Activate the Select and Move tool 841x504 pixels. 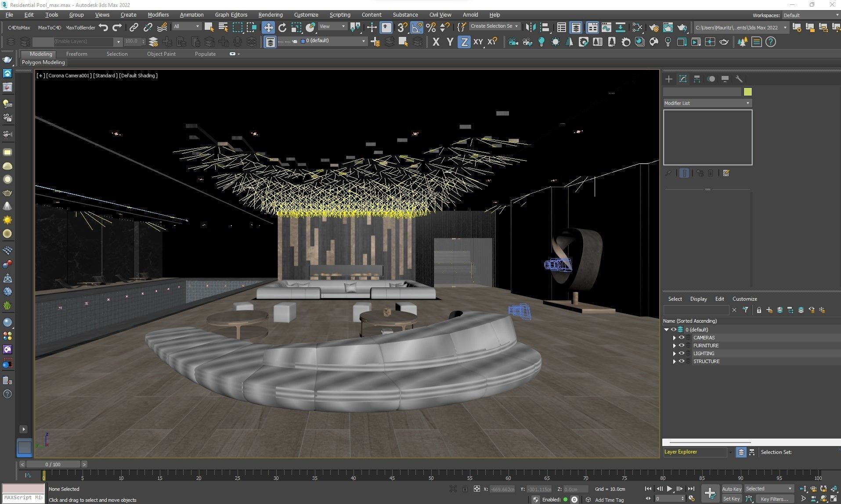pyautogui.click(x=268, y=27)
